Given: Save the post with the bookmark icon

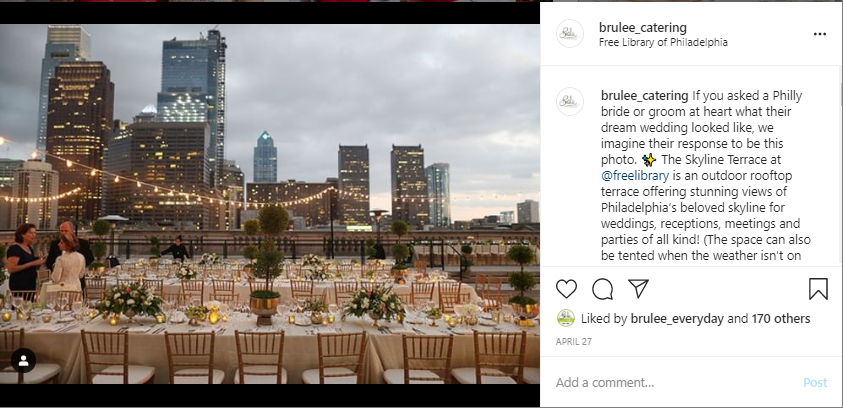Looking at the screenshot, I should click(x=818, y=289).
